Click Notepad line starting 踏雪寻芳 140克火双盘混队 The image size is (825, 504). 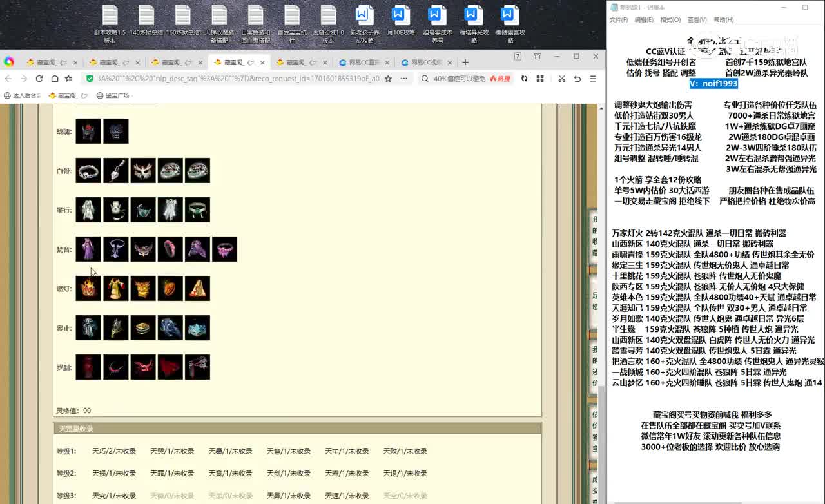[704, 351]
